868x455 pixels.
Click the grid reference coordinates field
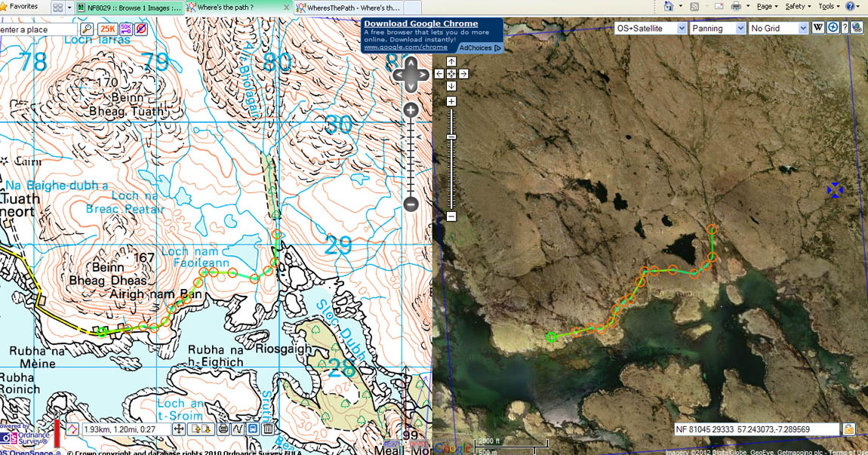tap(757, 429)
